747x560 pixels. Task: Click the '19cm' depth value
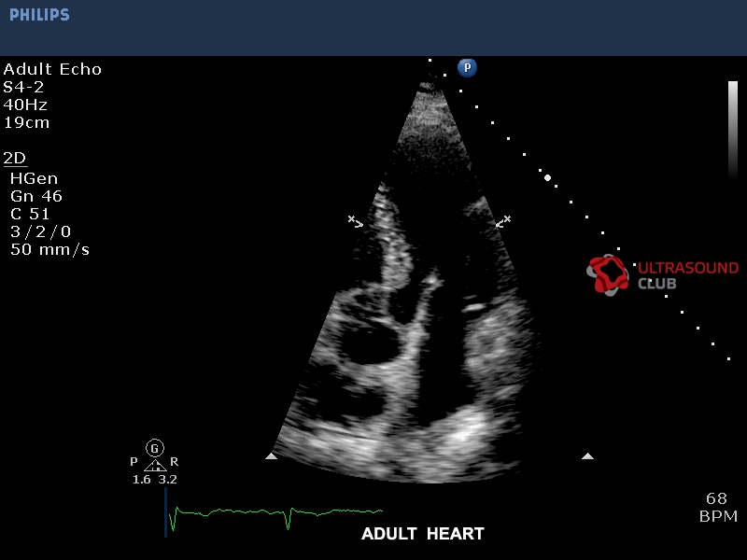26,122
